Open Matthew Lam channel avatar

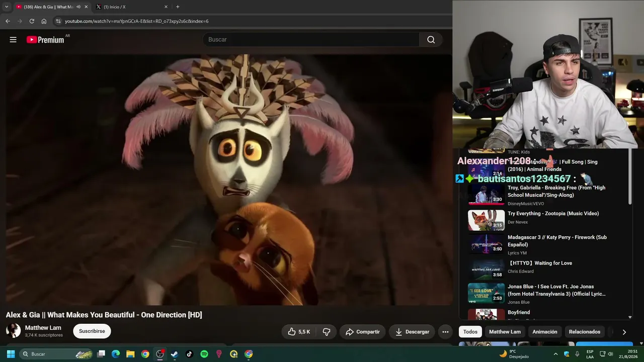[x=13, y=331]
